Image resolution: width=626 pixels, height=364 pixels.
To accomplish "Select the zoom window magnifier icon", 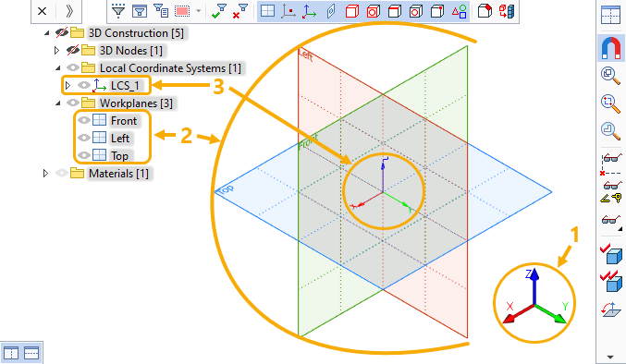I will click(x=610, y=103).
